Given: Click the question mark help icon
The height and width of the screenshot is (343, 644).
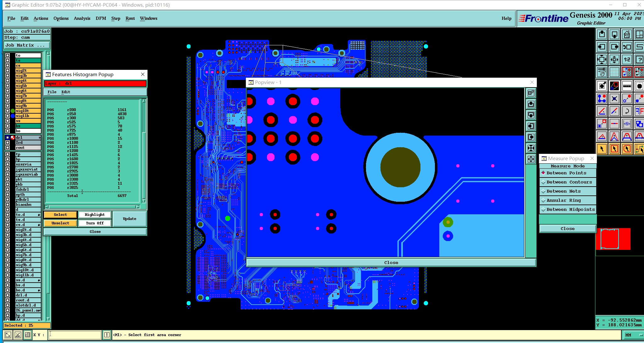Looking at the screenshot, I should pos(639,59).
